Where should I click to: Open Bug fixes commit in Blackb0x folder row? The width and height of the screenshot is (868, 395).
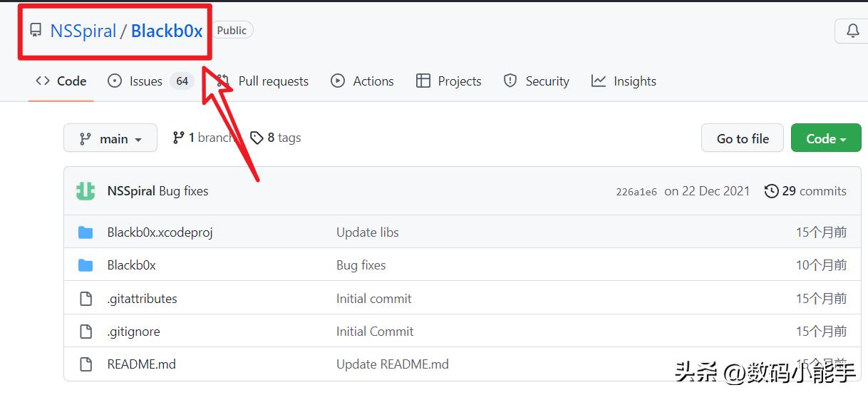point(361,265)
